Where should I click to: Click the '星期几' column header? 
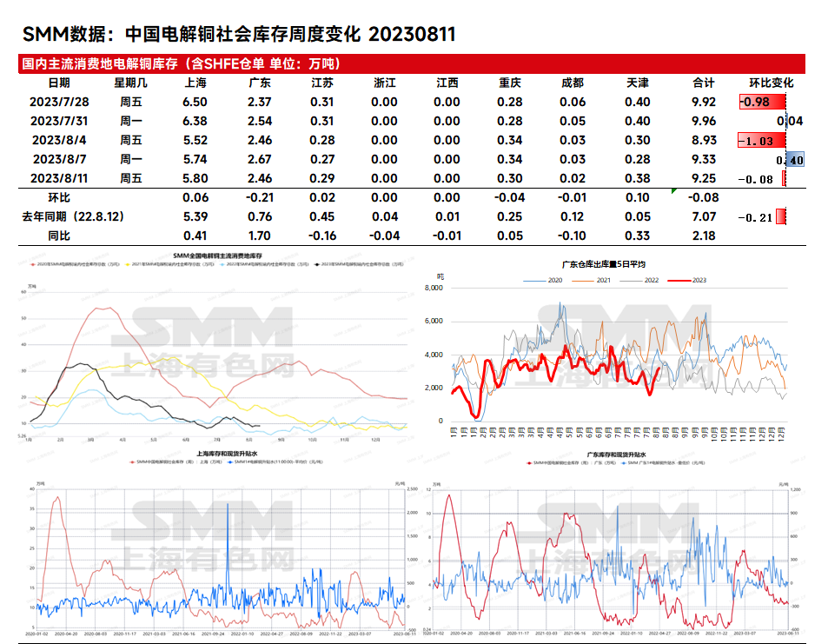pyautogui.click(x=130, y=83)
